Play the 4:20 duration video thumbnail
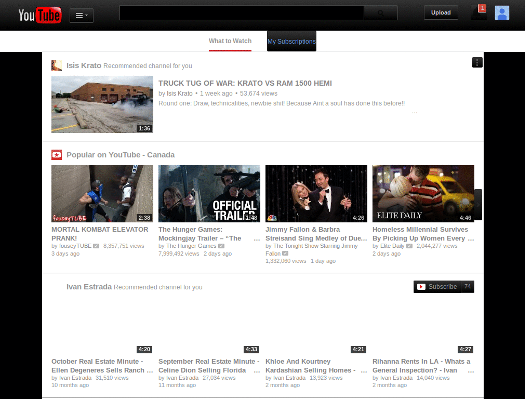The width and height of the screenshot is (532, 399). pos(102,326)
